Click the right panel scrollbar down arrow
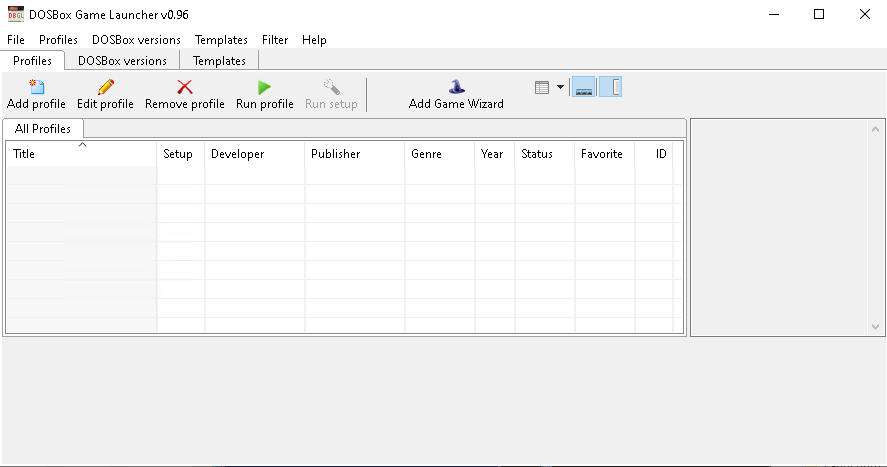 877,327
